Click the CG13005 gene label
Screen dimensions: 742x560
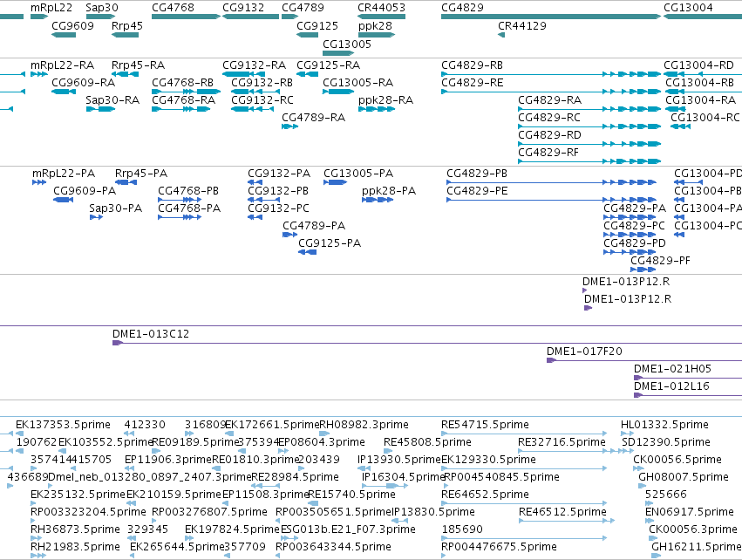[347, 44]
